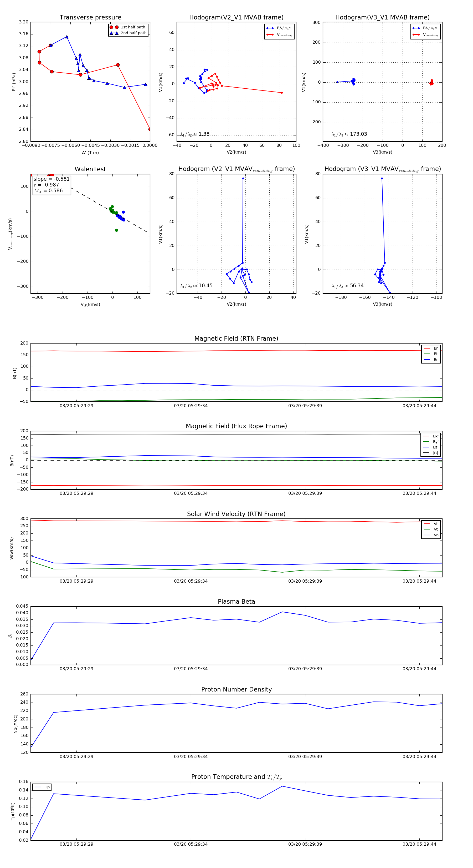Click the red outlier point in V2_V1 MVAB hodogram
The width and height of the screenshot is (473, 868).
pos(281,93)
